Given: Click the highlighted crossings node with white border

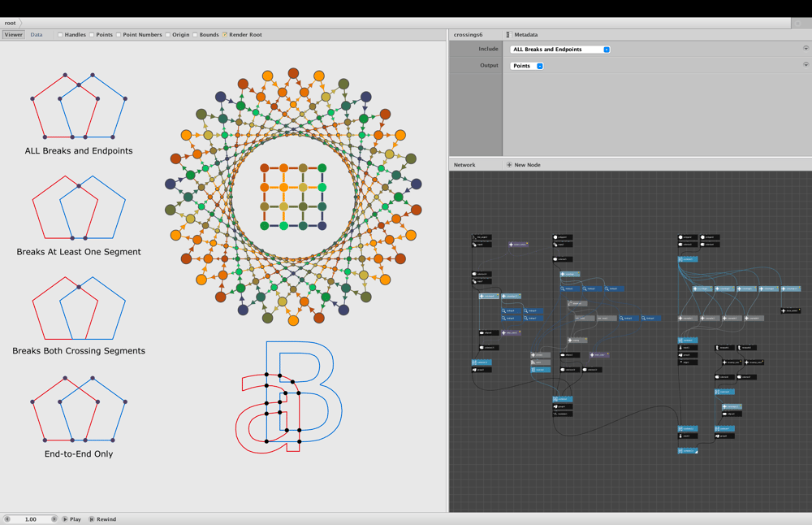Looking at the screenshot, I should tap(489, 296).
